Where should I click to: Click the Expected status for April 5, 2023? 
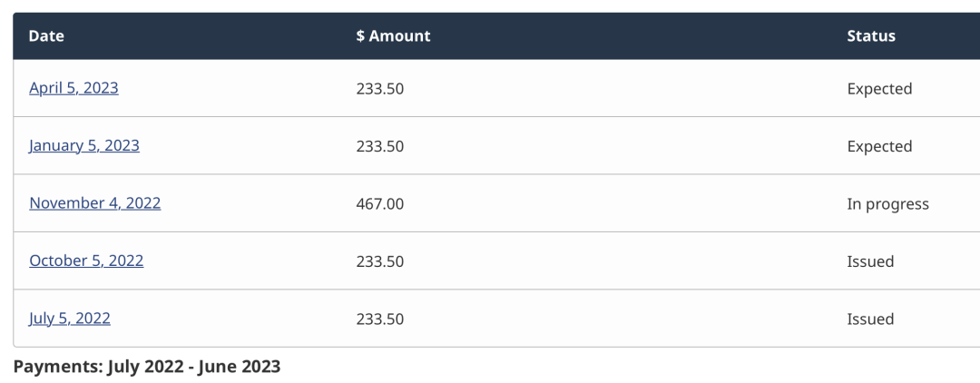[879, 89]
